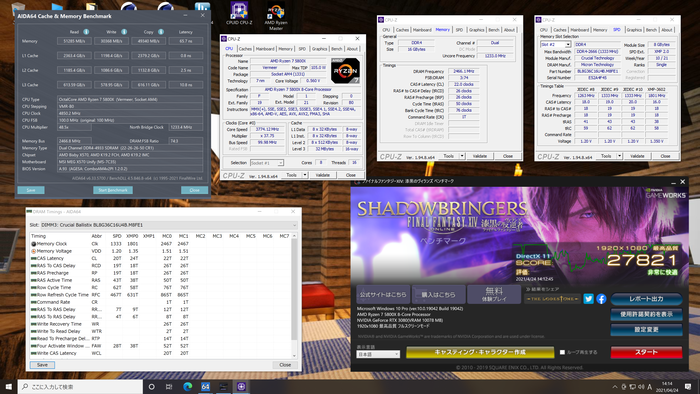Click 公式サイトはこちら official site button
The width and height of the screenshot is (700, 394).
(383, 294)
